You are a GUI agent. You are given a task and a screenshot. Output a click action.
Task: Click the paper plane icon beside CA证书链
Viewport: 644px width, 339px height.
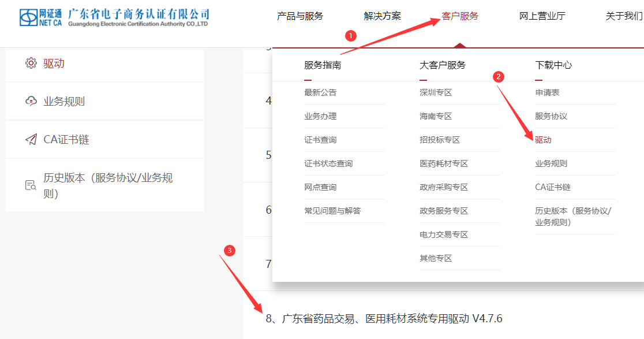31,140
